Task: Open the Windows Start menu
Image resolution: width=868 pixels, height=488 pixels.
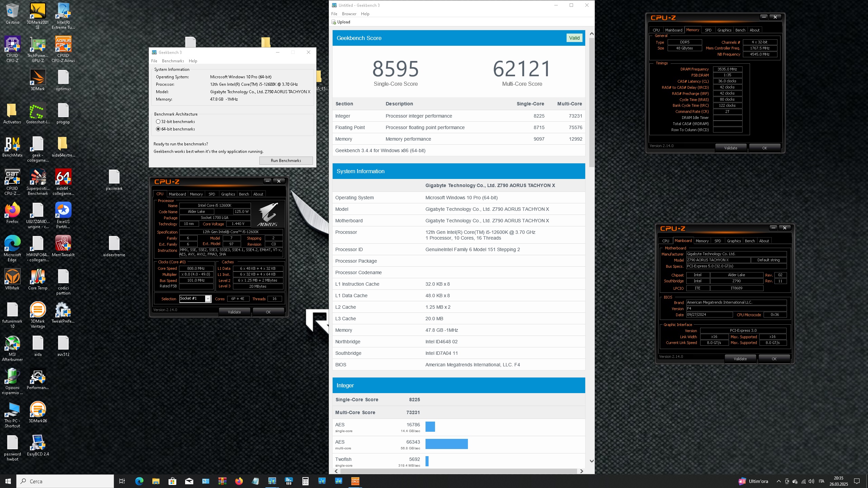Action: (8, 481)
